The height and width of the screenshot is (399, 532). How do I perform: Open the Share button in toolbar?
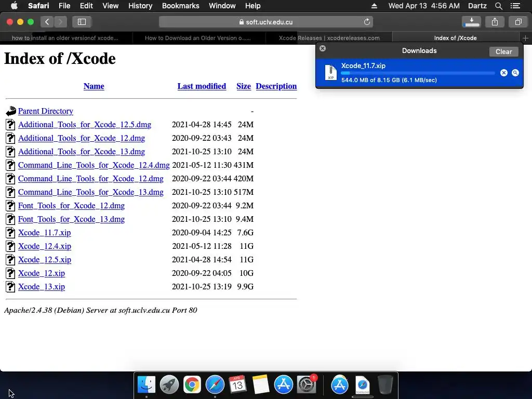495,22
